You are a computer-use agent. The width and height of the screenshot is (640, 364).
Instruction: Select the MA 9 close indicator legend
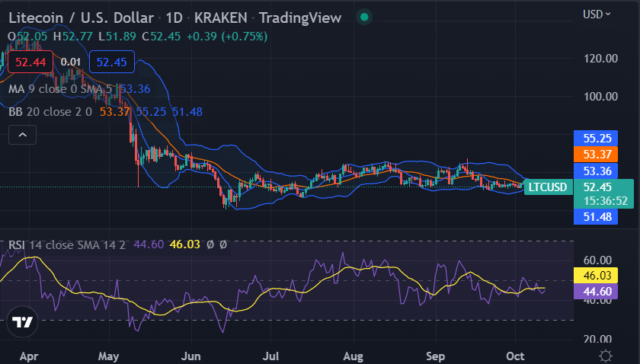tap(79, 89)
